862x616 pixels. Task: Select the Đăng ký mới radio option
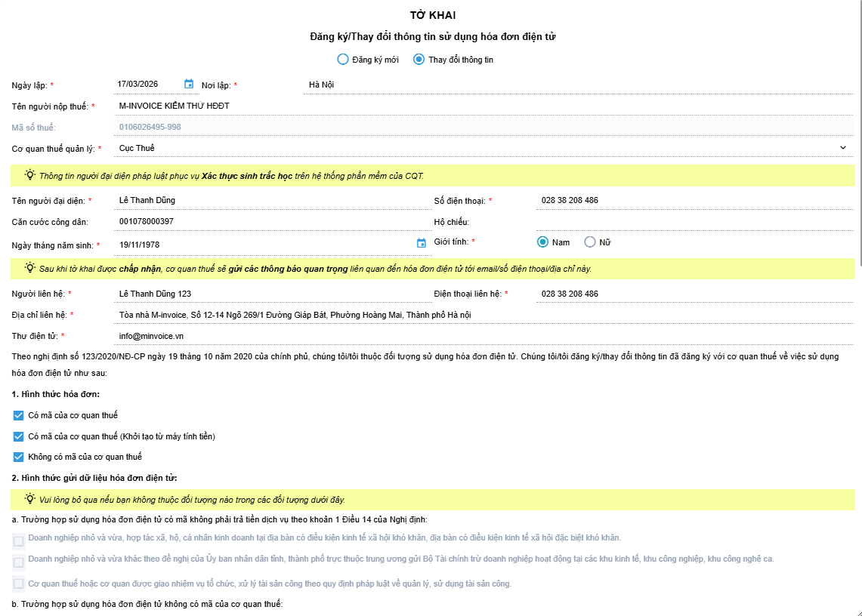pyautogui.click(x=343, y=60)
